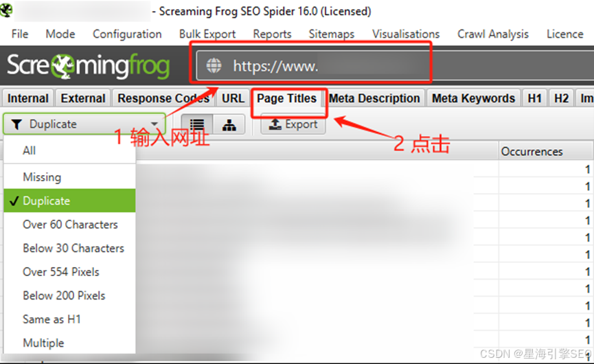This screenshot has width=594, height=364.
Task: Open the Duplicate filter dropdown
Action: coord(84,124)
